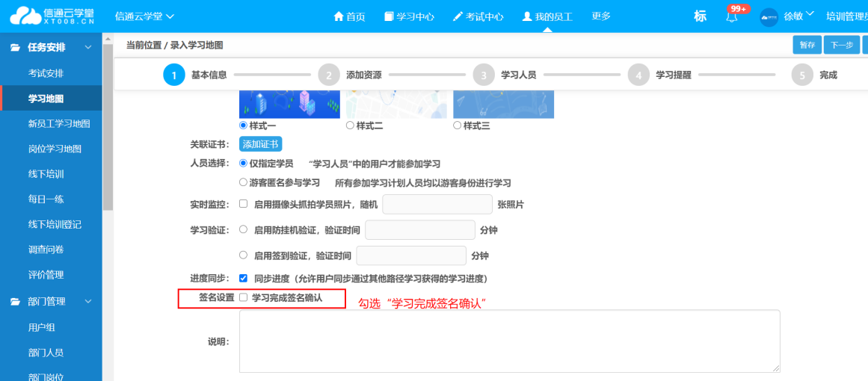Enable 启用摄像头抓拍学员照片 checkbox

pos(243,203)
